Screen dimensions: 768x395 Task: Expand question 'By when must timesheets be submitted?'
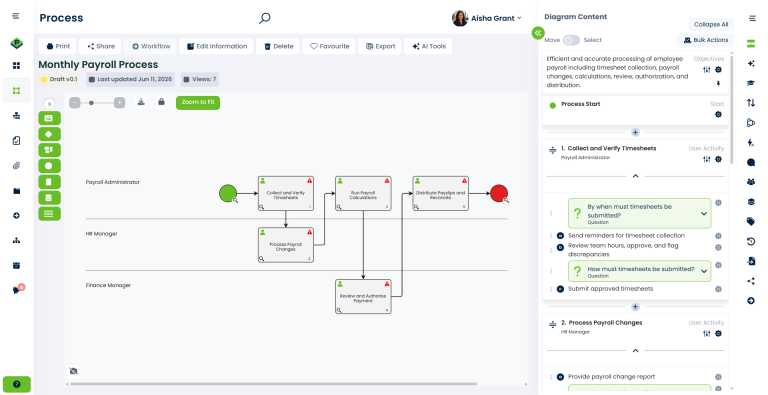703,214
